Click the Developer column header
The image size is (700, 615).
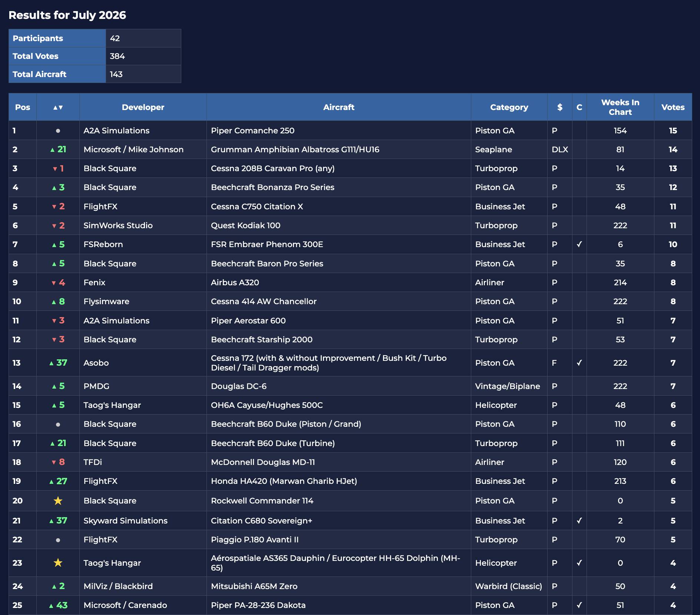(143, 107)
